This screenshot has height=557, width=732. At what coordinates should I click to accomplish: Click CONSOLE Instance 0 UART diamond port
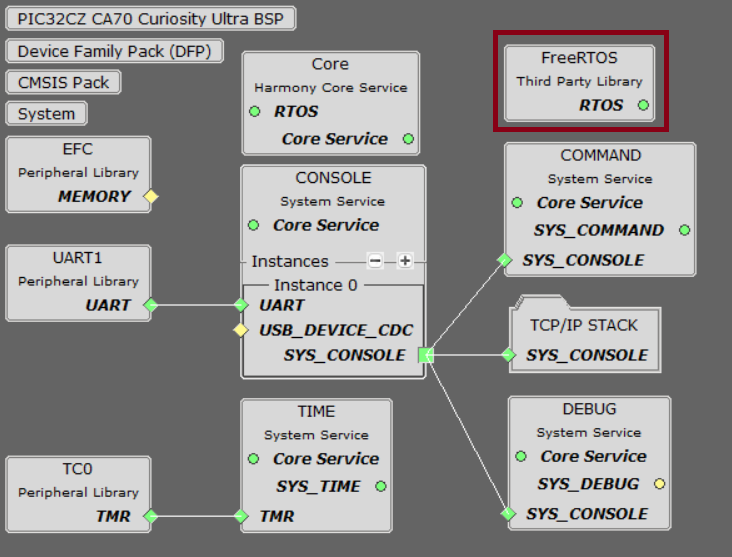tap(241, 305)
